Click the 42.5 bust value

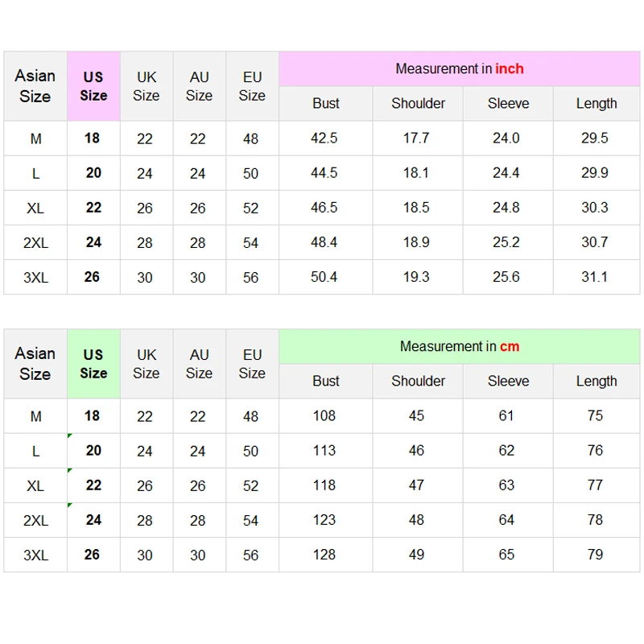pos(324,138)
